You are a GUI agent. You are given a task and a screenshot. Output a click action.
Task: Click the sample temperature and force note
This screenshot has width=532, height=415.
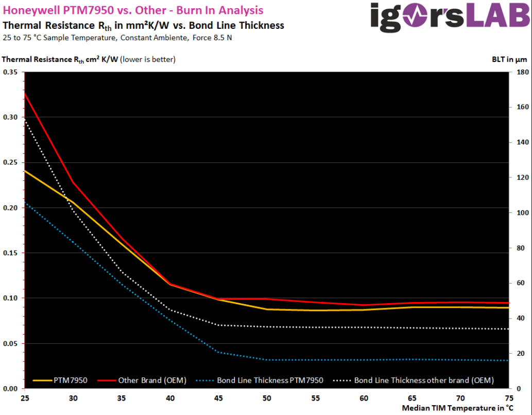pos(117,38)
